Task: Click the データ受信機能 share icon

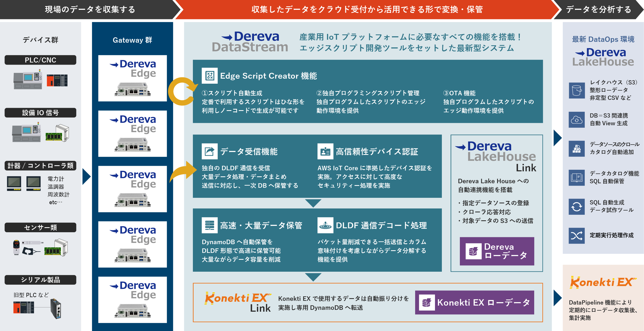Action: [x=210, y=151]
